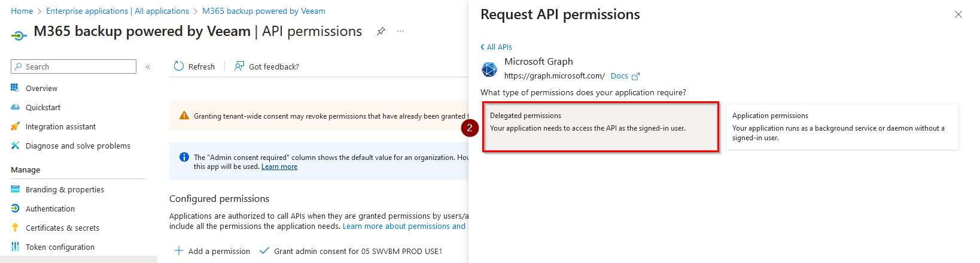Click the Microsoft Graph logo icon
980x263 pixels.
489,69
